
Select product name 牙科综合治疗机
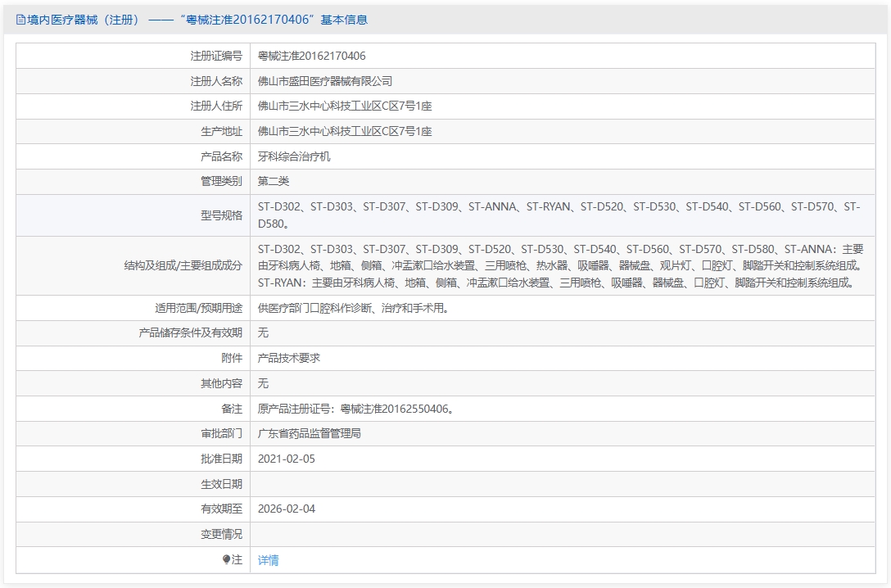(x=294, y=156)
